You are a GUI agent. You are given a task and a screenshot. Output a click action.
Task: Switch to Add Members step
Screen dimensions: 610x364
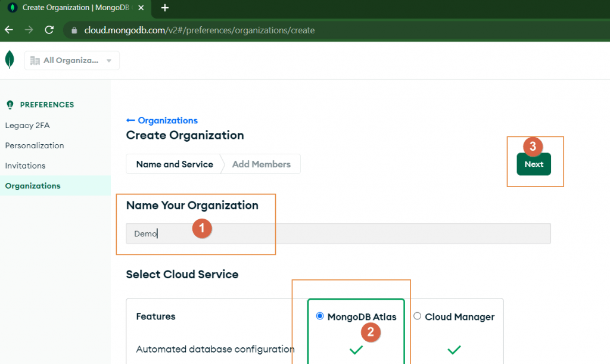(x=261, y=164)
